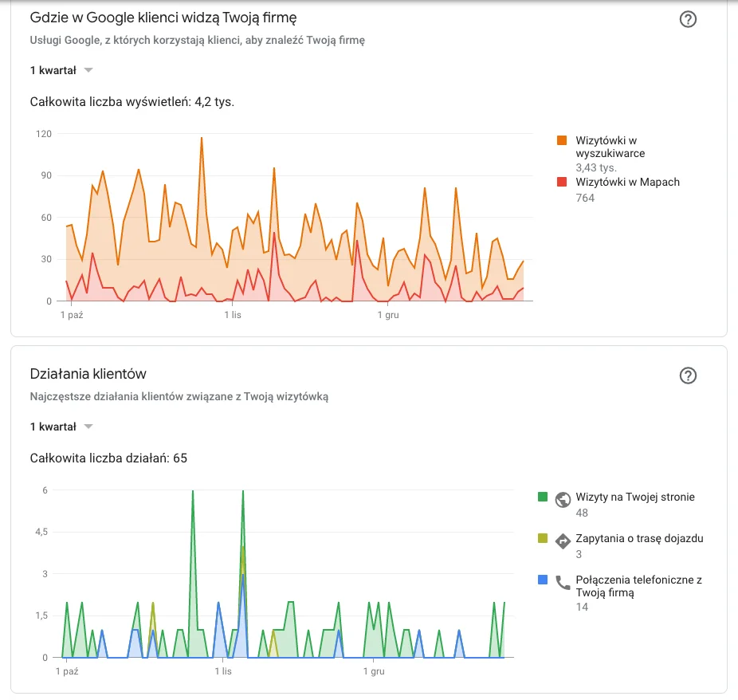The width and height of the screenshot is (738, 700).
Task: Select Wizytówki w Mapach legend label
Action: [x=627, y=182]
